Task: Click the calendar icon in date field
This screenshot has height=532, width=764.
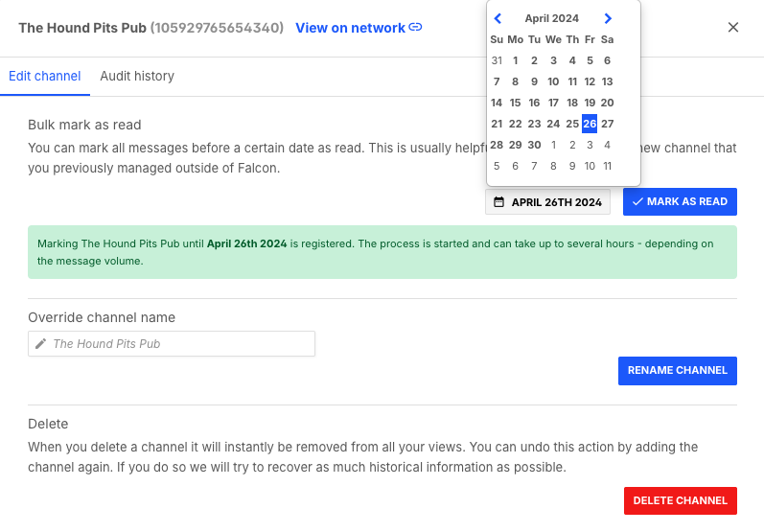Action: [498, 201]
